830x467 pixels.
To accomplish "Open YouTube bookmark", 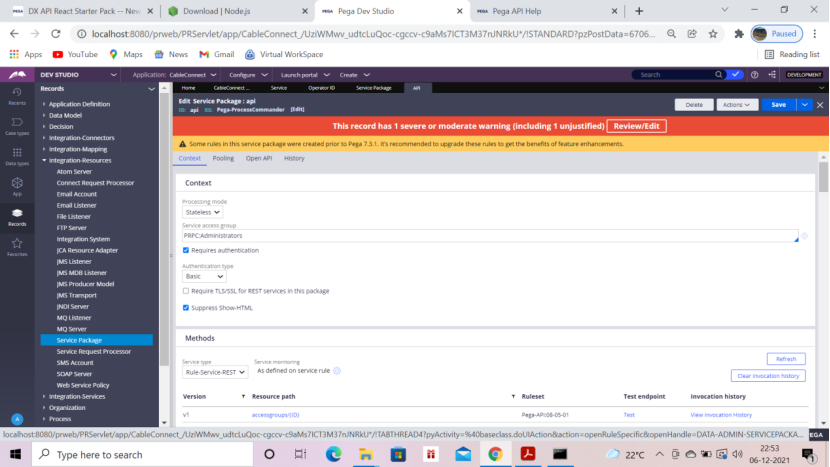I will tap(75, 54).
